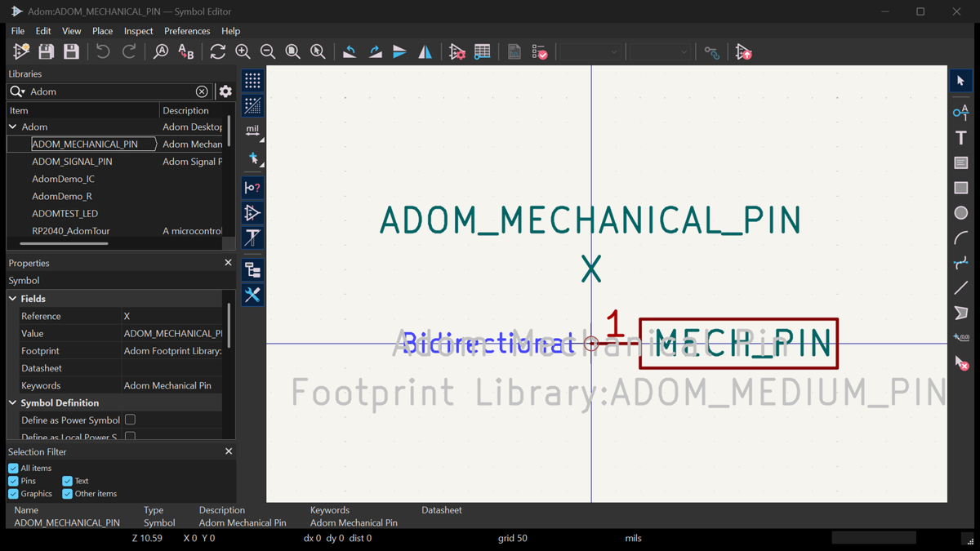The image size is (980, 551).
Task: Select the Delete tool icon
Action: (x=961, y=363)
